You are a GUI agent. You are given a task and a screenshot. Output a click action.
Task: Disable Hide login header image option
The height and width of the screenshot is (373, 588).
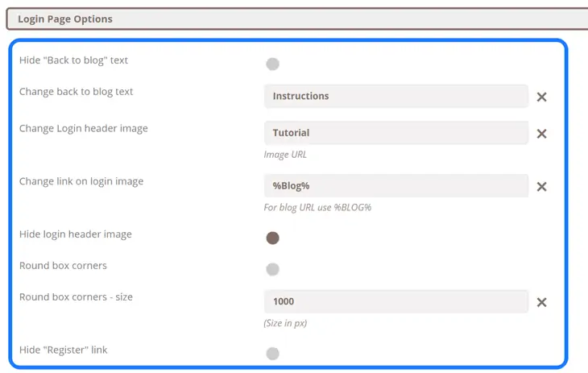pyautogui.click(x=273, y=238)
